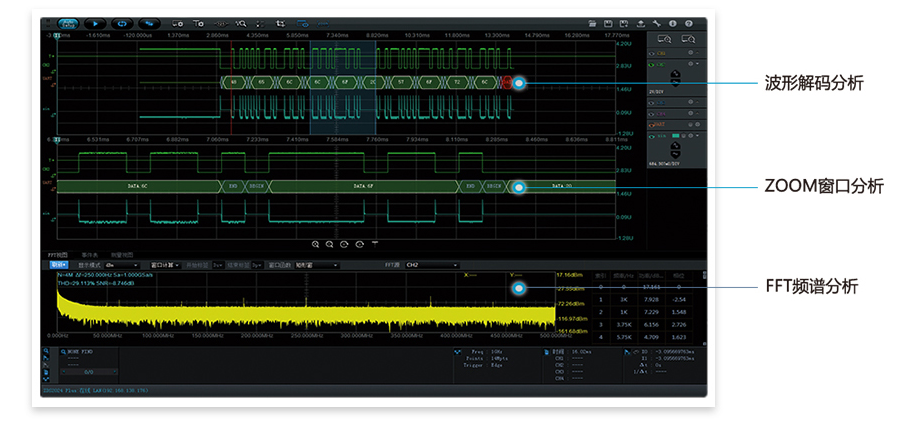Open CH4 settings gear
Screen dimensions: 908x424
click(x=690, y=113)
